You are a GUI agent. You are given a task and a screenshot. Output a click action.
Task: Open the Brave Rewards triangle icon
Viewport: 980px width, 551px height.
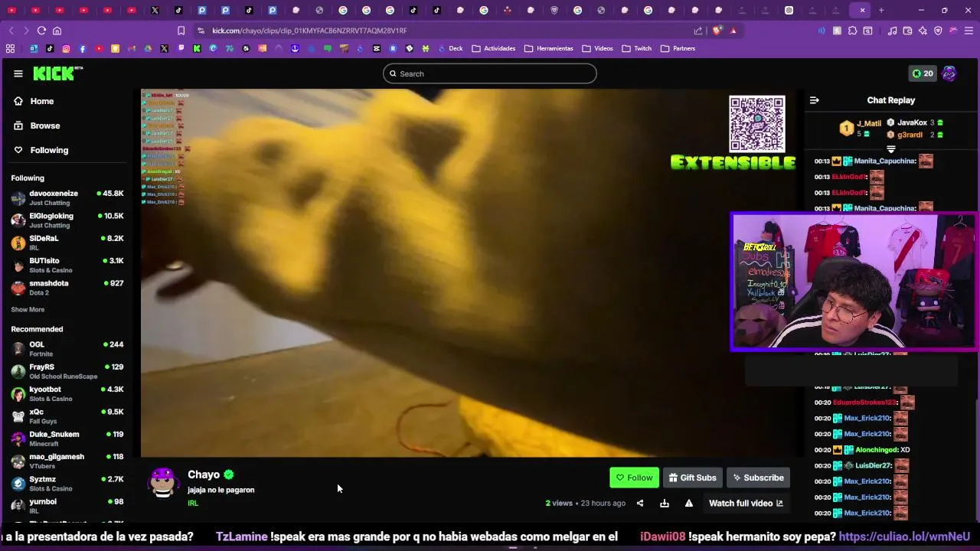(733, 31)
